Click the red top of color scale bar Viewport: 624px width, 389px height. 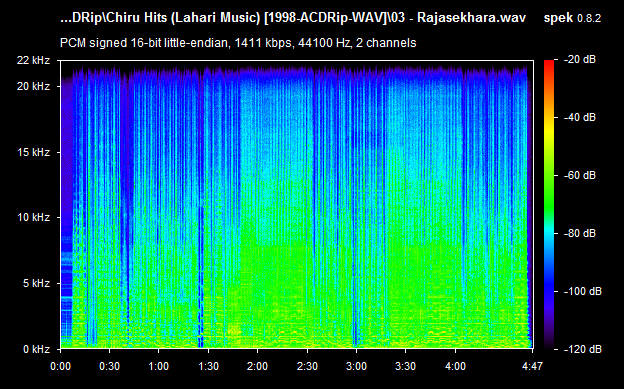549,62
